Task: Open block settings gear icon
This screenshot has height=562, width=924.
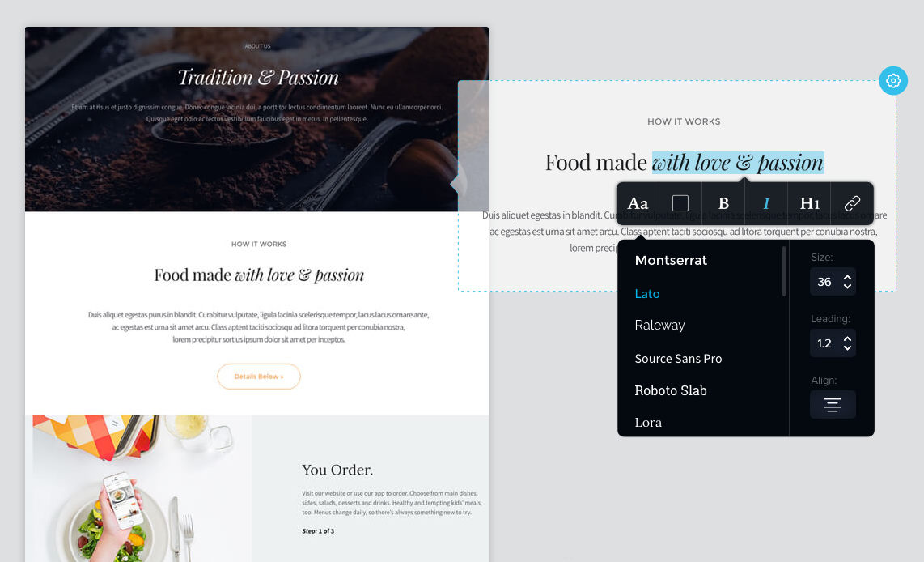Action: tap(893, 81)
